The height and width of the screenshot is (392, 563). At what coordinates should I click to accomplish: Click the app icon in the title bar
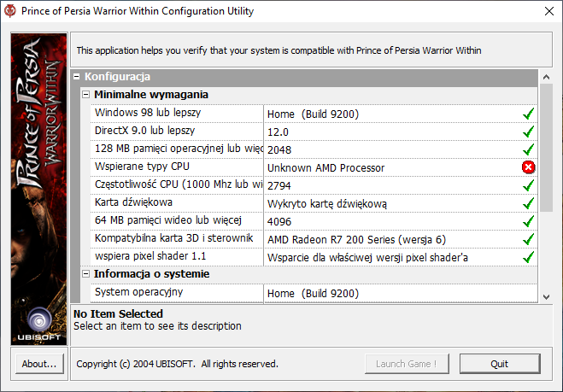(x=9, y=11)
